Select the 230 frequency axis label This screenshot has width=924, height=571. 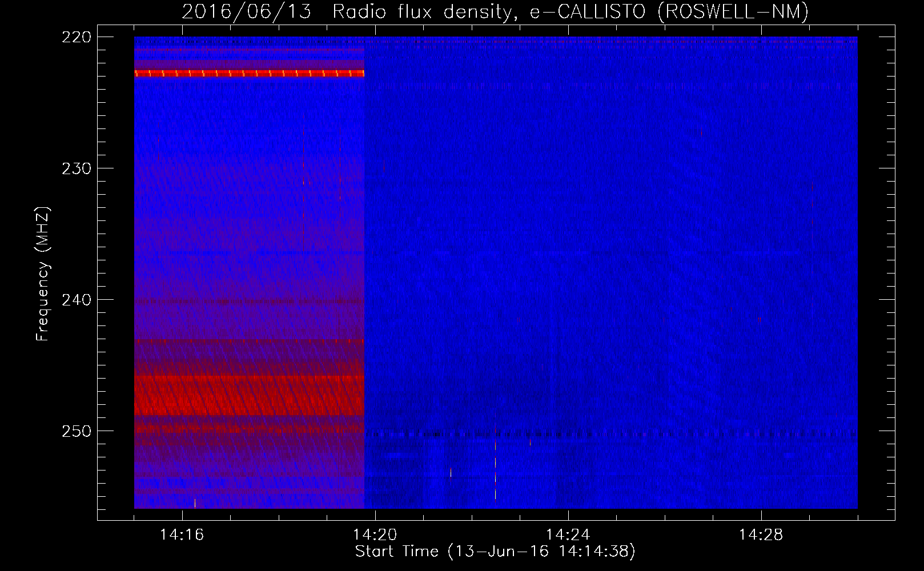point(77,168)
